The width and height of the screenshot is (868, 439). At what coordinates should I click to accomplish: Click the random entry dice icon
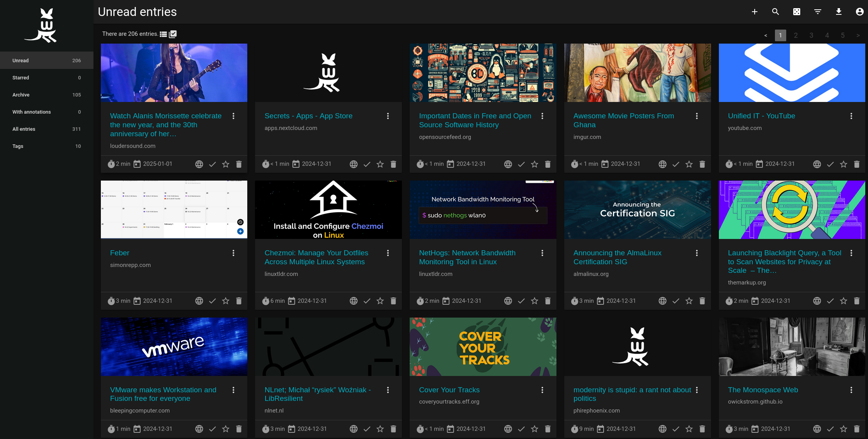pos(797,12)
